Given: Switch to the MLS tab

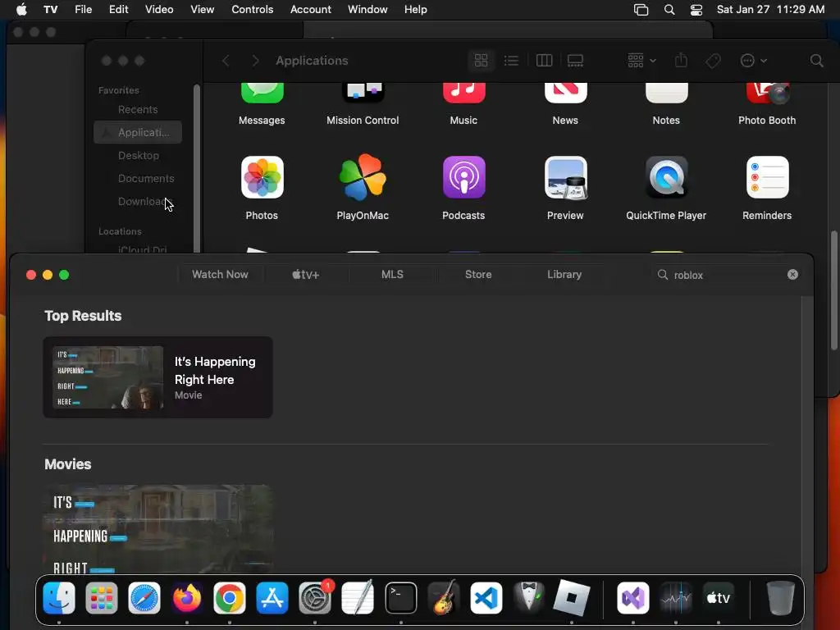Looking at the screenshot, I should pos(392,274).
